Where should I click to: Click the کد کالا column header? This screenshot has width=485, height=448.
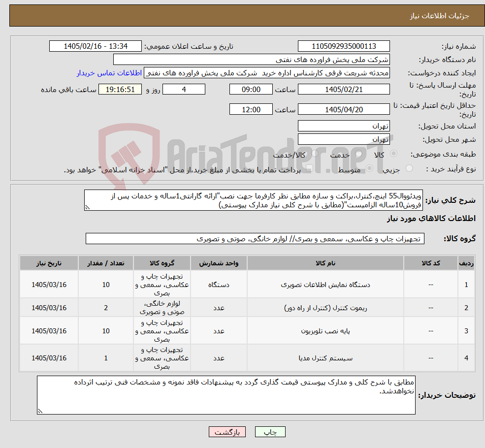[x=430, y=263]
